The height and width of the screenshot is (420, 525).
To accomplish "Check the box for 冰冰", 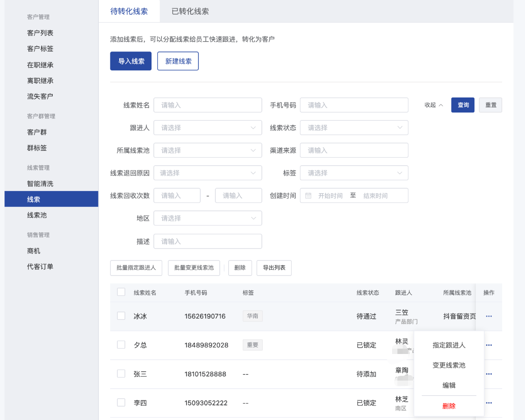I will coord(121,316).
